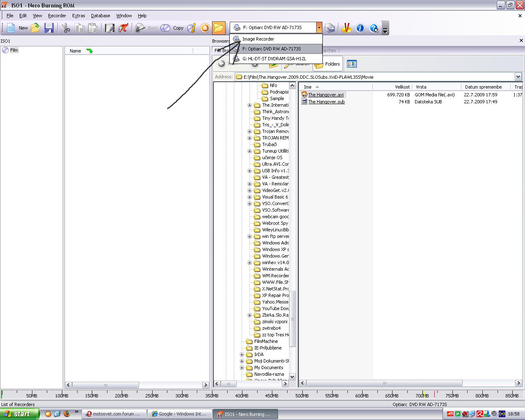The image size is (525, 420).
Task: Click folder tree scroll up arrow
Action: point(292,85)
